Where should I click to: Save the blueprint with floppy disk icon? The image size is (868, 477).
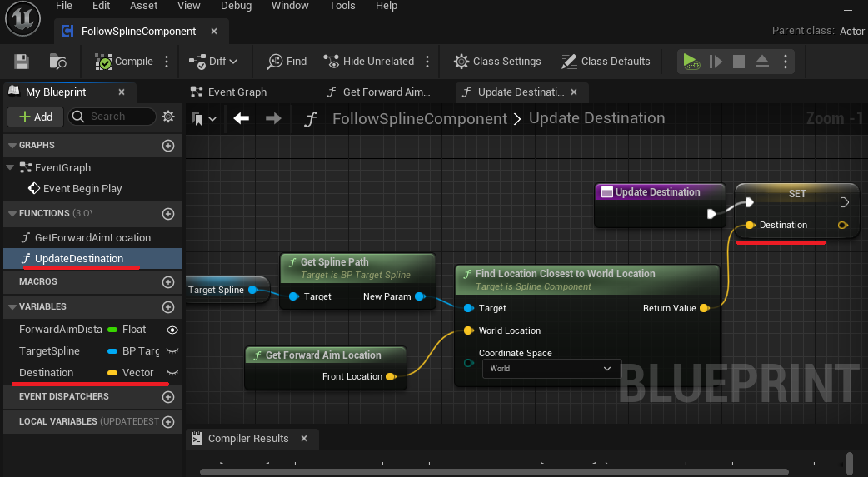(22, 62)
